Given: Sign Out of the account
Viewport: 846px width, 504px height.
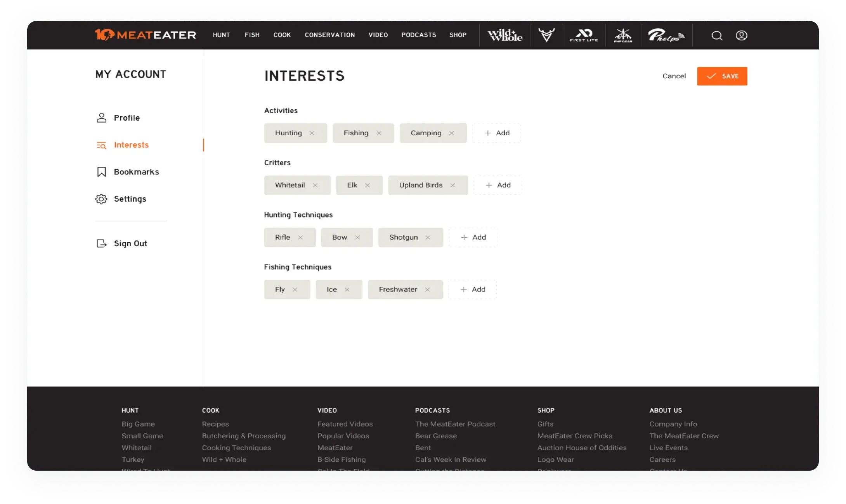Looking at the screenshot, I should coord(130,243).
